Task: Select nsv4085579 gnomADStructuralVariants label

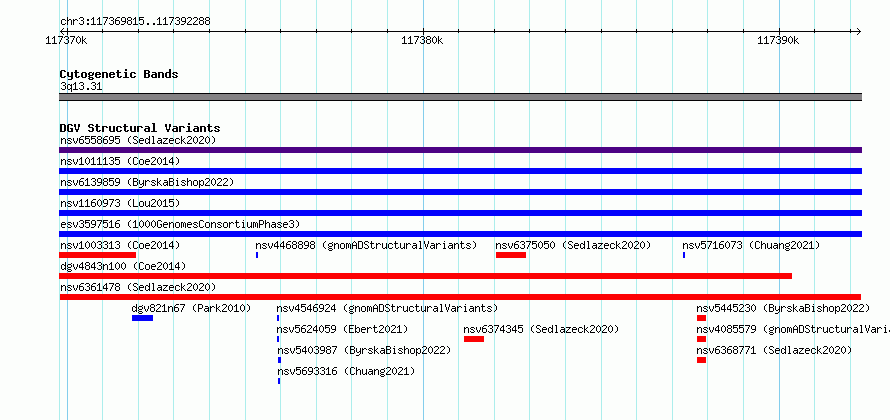Action: [793, 329]
